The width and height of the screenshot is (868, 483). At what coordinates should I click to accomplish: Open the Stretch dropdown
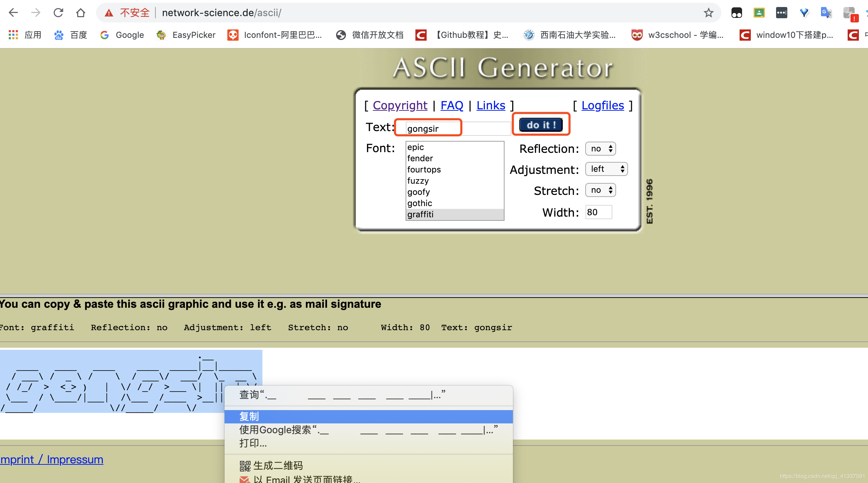tap(600, 190)
